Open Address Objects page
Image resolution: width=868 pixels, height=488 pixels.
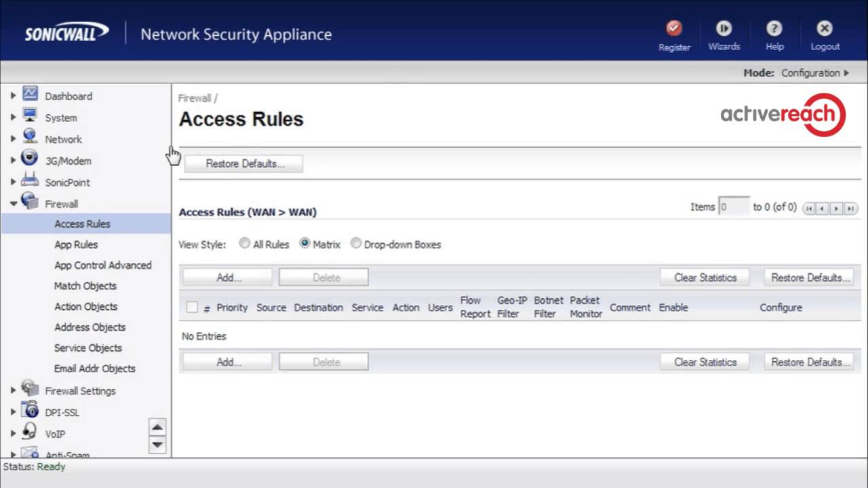point(90,327)
